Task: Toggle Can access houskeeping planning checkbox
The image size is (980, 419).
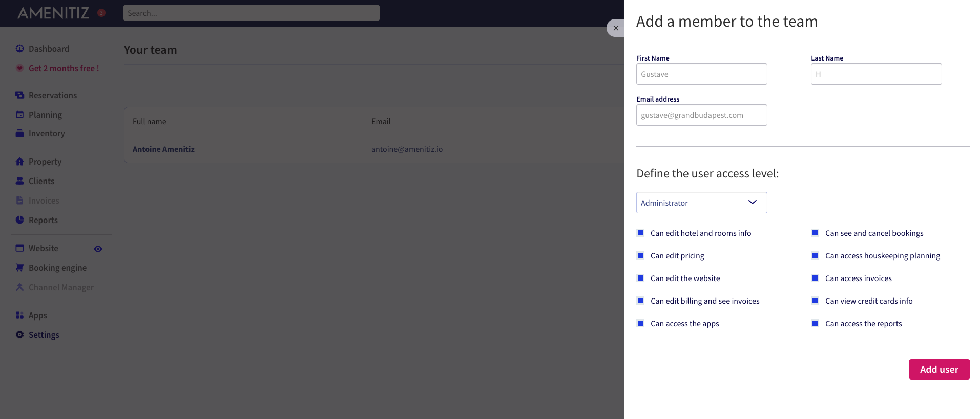Action: pos(815,255)
